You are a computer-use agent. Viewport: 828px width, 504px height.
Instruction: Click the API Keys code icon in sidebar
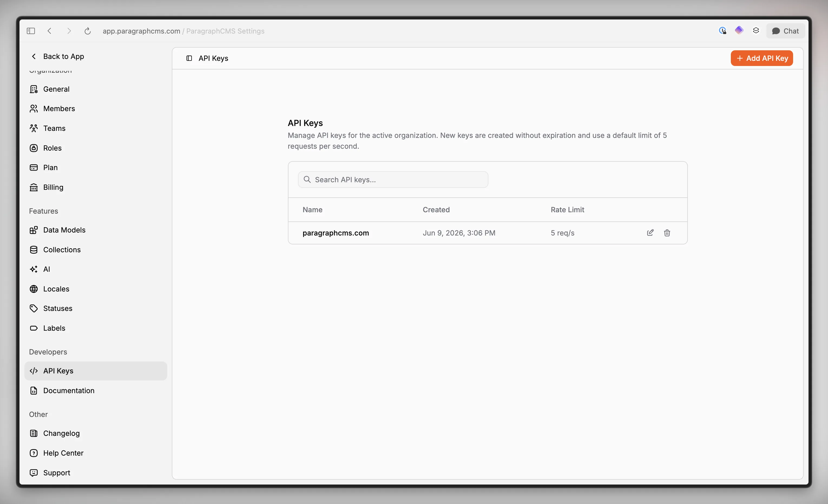tap(34, 371)
